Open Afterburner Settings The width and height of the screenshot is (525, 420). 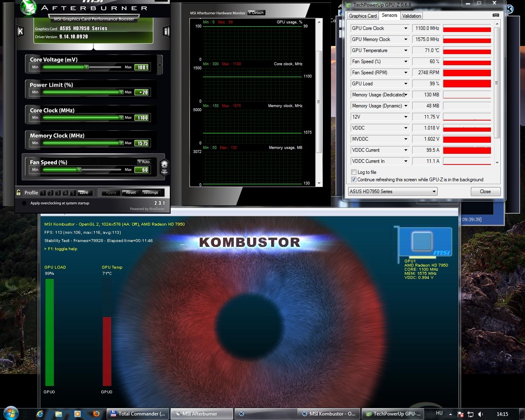151,192
